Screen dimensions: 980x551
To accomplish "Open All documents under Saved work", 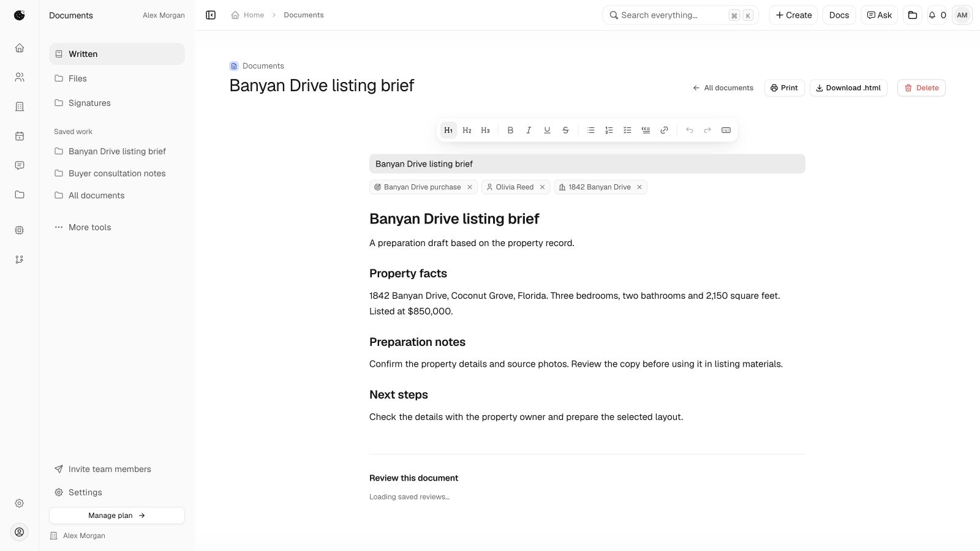I will pos(117,195).
